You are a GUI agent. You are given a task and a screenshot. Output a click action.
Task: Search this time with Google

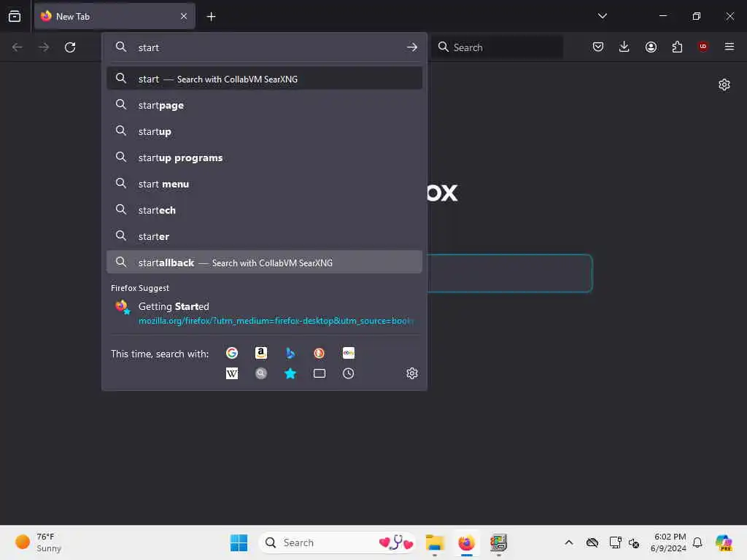click(x=232, y=353)
